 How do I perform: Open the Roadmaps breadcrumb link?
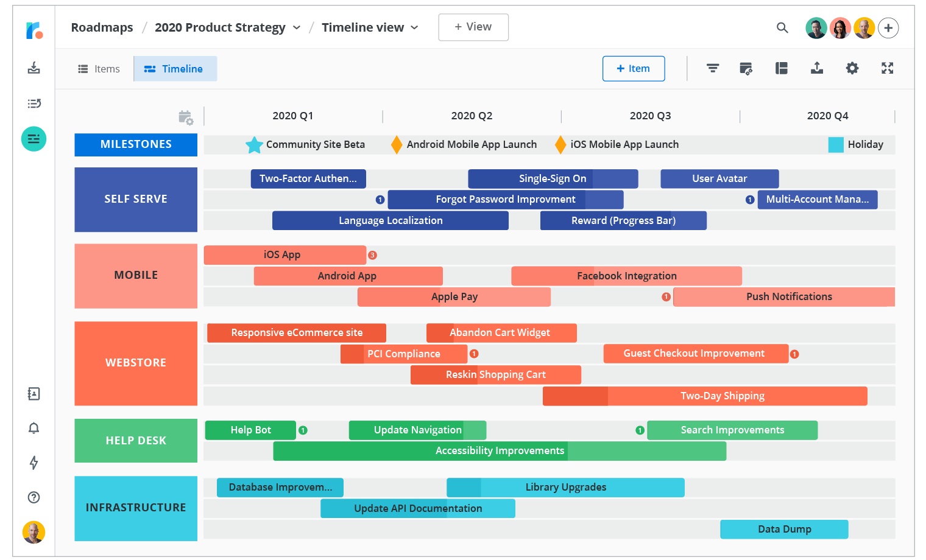click(x=102, y=27)
